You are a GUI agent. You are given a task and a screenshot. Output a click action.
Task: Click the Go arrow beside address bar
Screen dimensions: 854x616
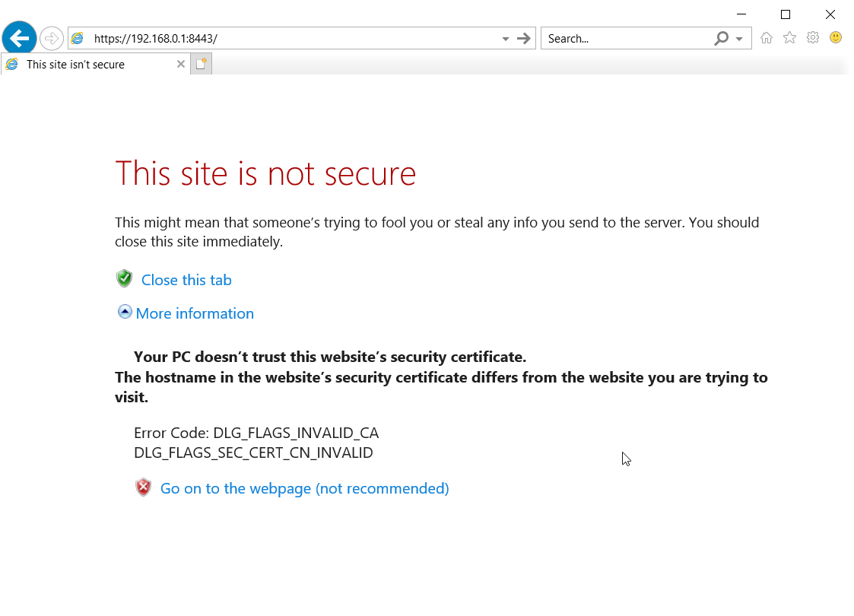[523, 39]
